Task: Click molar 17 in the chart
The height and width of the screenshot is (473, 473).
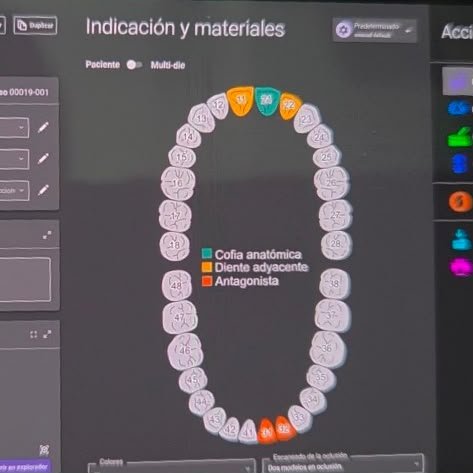Action: coord(175,216)
